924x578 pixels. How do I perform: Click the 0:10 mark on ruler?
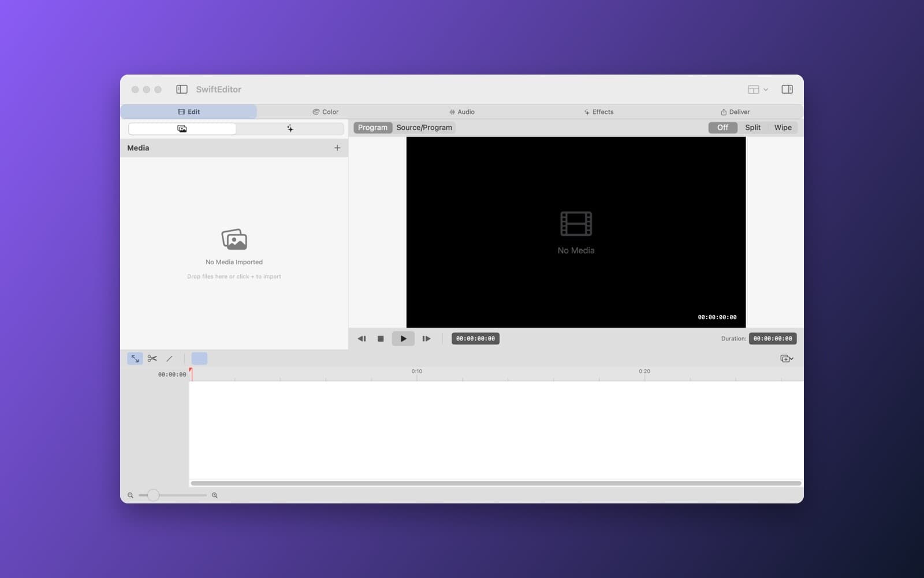point(416,371)
